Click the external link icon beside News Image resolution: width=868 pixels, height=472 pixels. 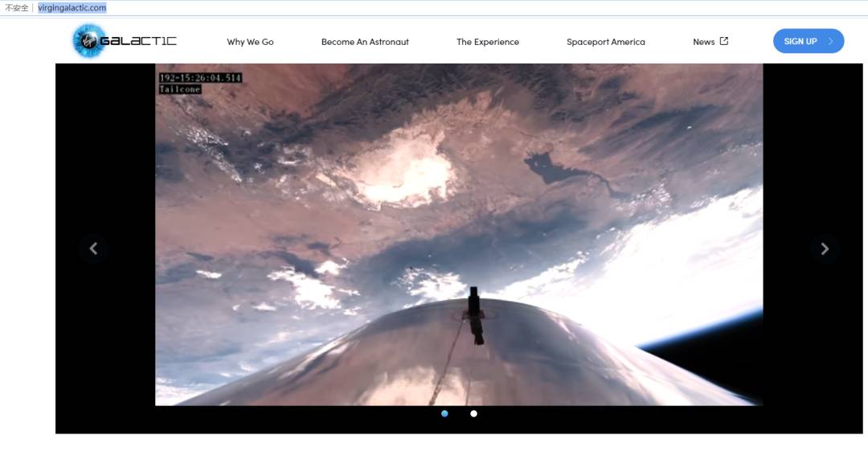tap(724, 41)
